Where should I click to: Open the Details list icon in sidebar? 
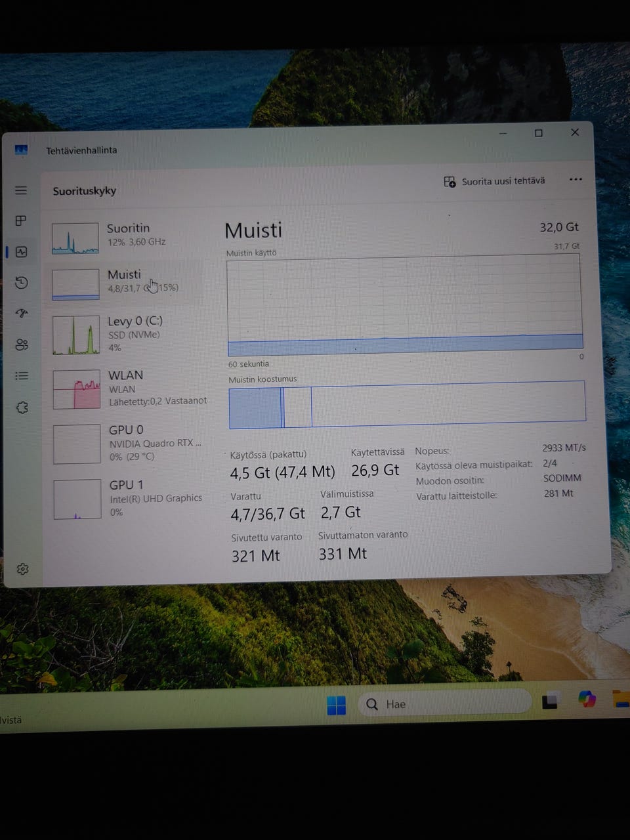22,376
